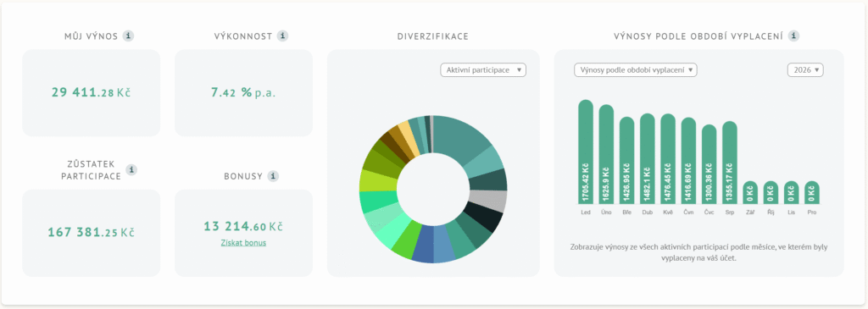Click the Diverzifikace heading

tap(433, 36)
